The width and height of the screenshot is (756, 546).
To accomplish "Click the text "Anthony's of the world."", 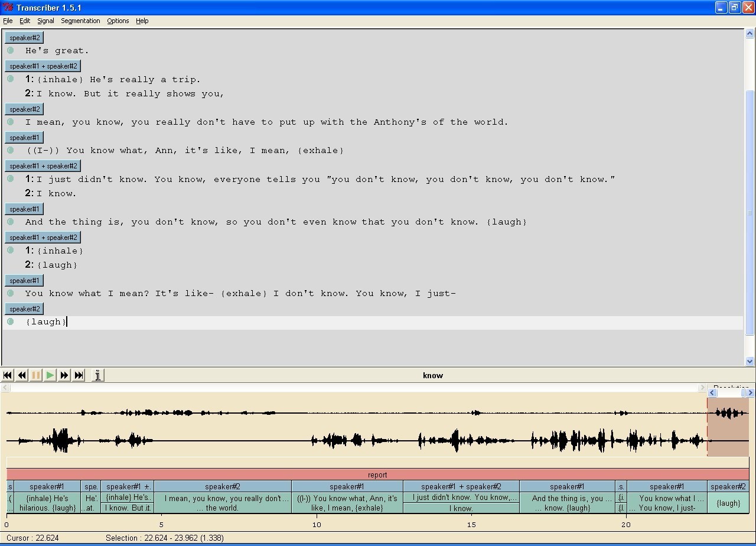I will (441, 122).
